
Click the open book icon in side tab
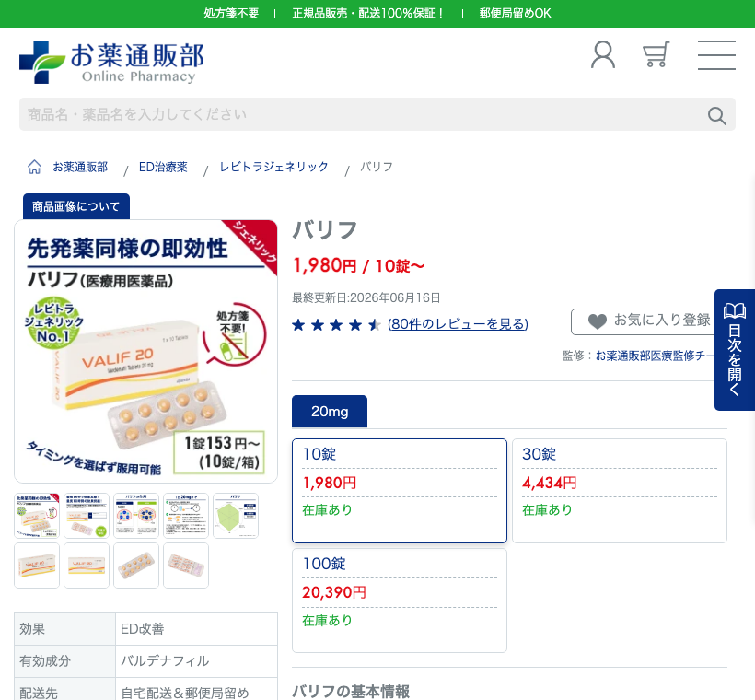pos(735,310)
